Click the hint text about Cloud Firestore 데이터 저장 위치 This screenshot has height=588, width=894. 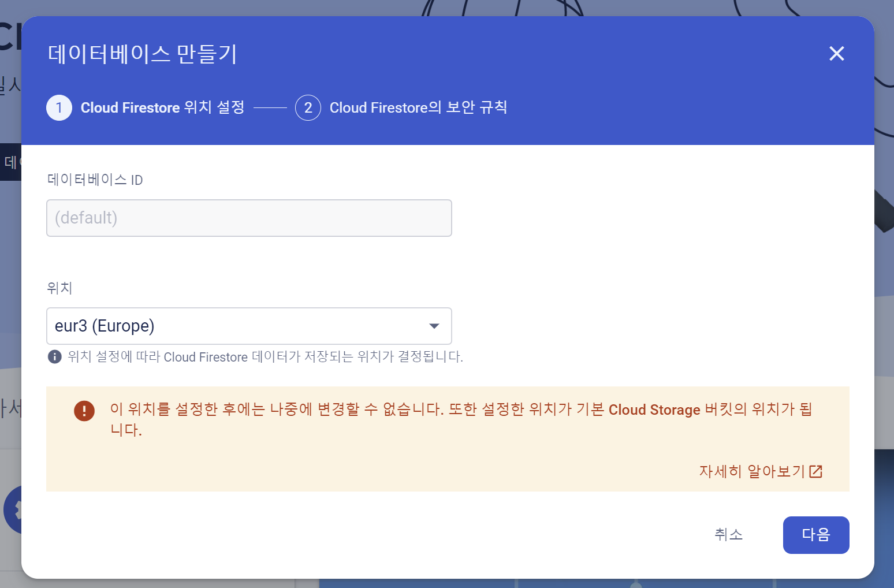pos(266,356)
